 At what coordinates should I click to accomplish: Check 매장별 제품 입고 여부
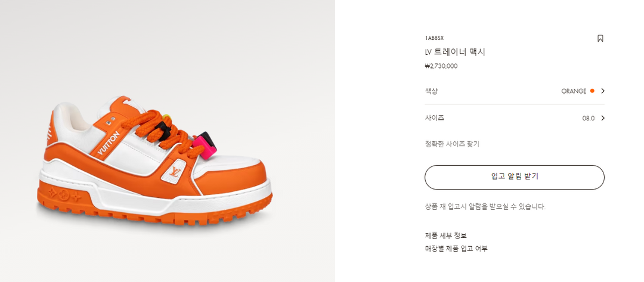click(x=456, y=249)
